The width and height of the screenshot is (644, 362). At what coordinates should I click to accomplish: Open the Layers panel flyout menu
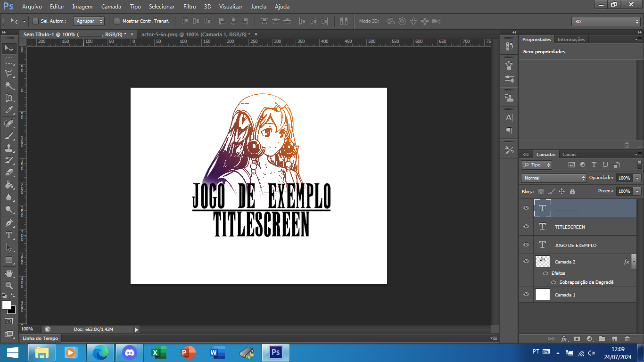click(638, 155)
